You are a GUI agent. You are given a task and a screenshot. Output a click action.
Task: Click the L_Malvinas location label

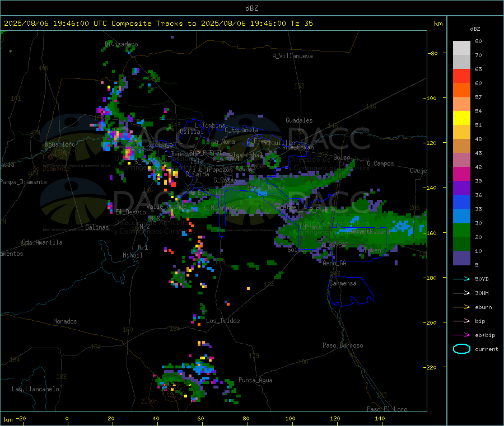[221, 208]
